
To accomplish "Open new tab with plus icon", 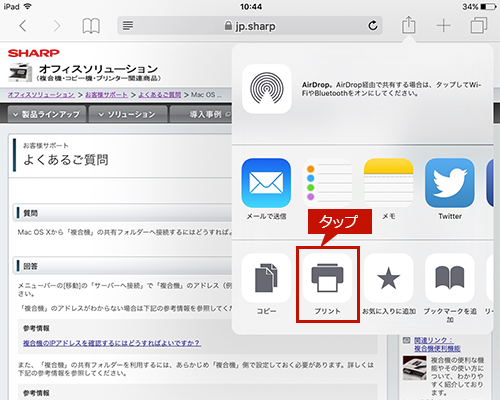I will pos(444,26).
